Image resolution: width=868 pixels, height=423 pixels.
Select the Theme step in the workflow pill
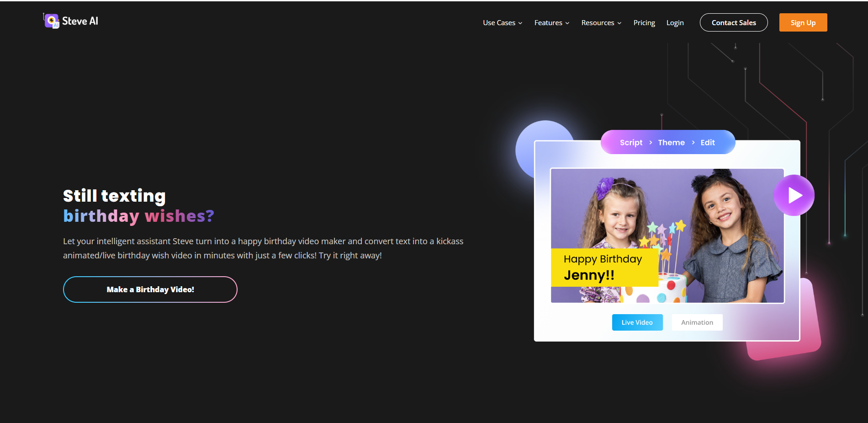click(x=671, y=142)
